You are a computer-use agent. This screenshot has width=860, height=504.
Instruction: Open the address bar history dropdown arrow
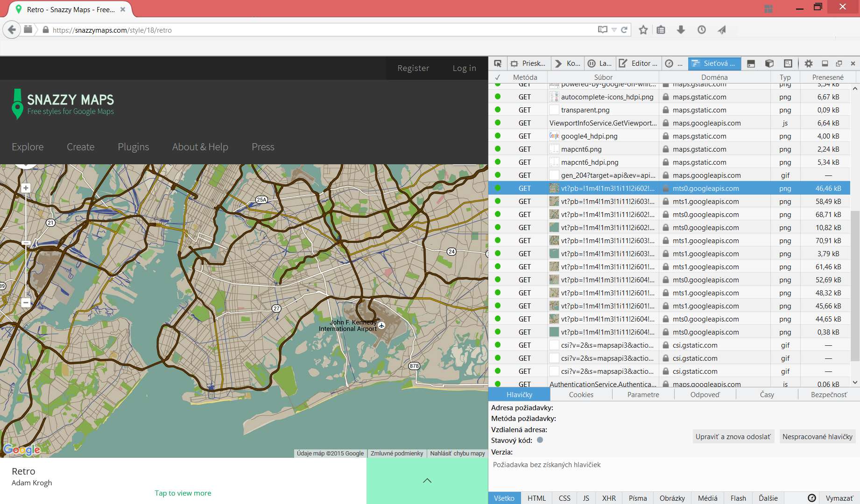(614, 30)
